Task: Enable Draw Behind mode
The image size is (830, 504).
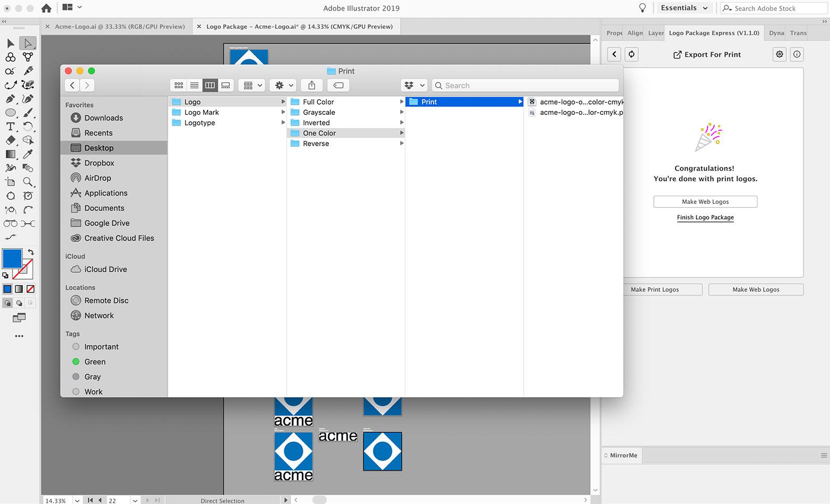Action: click(x=19, y=303)
